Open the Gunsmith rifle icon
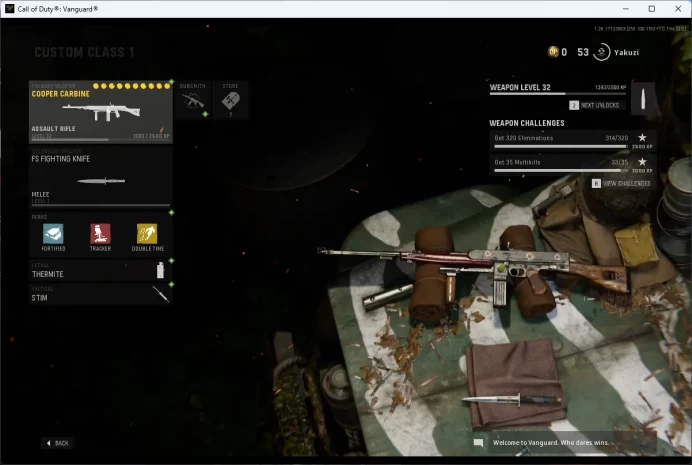The image size is (692, 465). click(193, 101)
